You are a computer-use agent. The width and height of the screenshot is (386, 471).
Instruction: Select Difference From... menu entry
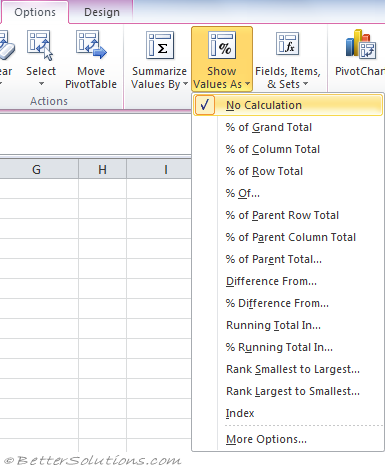[x=288, y=281]
